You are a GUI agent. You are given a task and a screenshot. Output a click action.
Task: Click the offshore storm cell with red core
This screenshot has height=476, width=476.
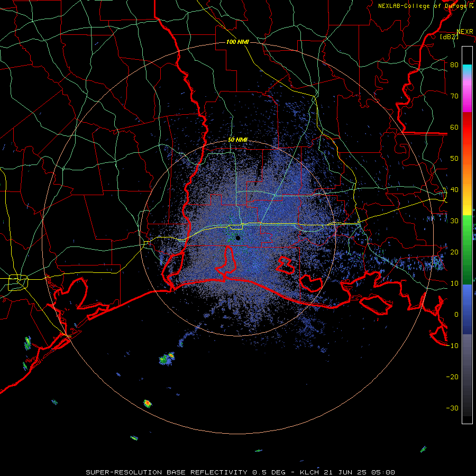pyautogui.click(x=147, y=404)
